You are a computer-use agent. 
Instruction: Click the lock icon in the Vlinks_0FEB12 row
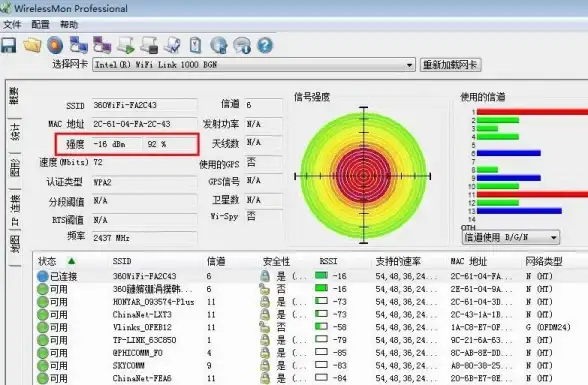tap(265, 327)
